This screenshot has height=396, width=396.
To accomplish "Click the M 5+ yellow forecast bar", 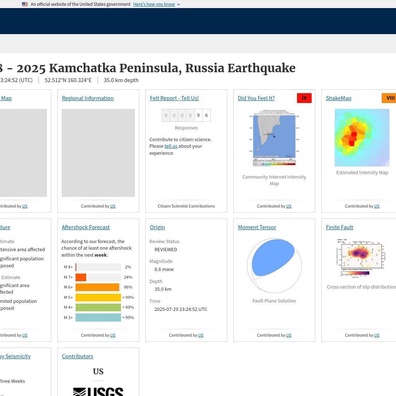I will 98,297.
